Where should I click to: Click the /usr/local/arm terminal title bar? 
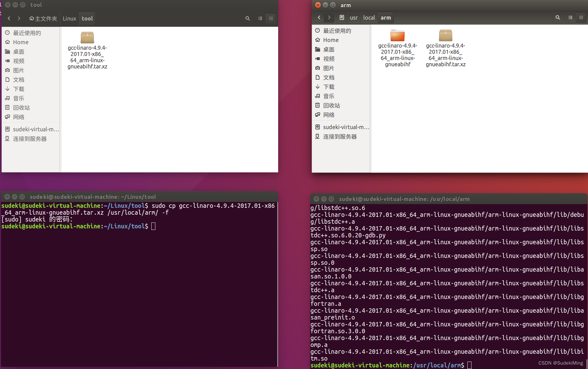pos(449,199)
